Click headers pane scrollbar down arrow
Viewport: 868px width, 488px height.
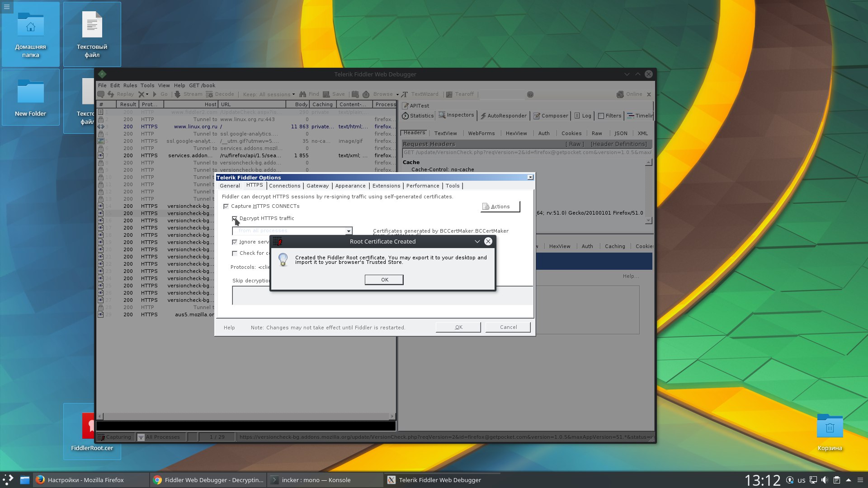click(649, 221)
